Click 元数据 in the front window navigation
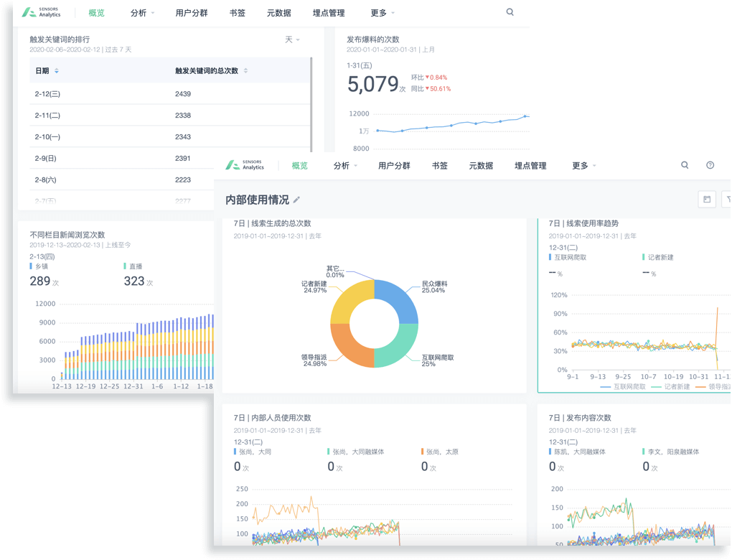This screenshot has width=732, height=560. pos(481,166)
